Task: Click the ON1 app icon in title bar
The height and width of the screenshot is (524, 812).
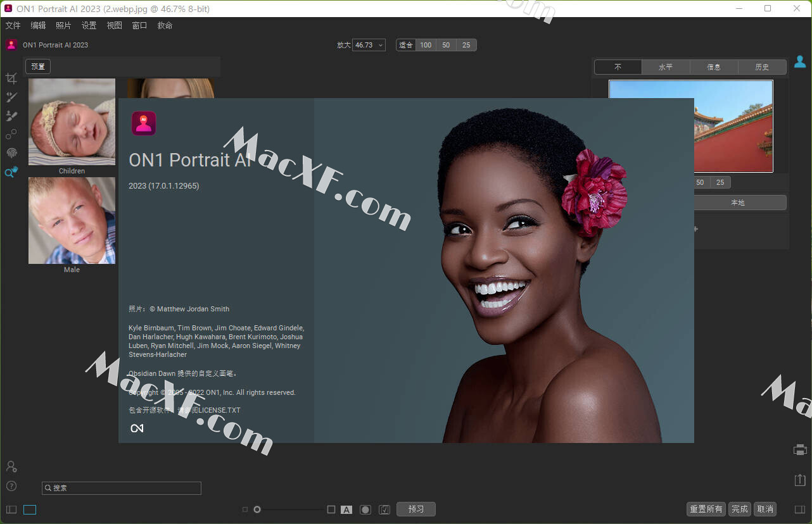Action: pyautogui.click(x=8, y=9)
